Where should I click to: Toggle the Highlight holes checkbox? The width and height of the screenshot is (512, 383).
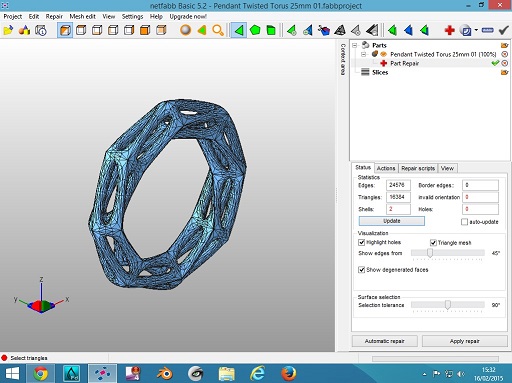361,242
